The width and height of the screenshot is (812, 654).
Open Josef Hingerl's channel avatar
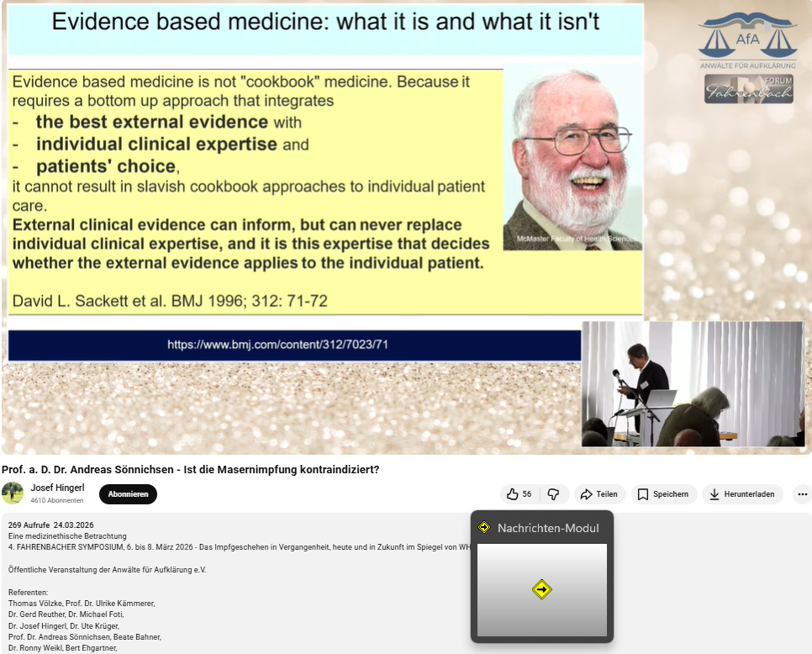tap(13, 493)
